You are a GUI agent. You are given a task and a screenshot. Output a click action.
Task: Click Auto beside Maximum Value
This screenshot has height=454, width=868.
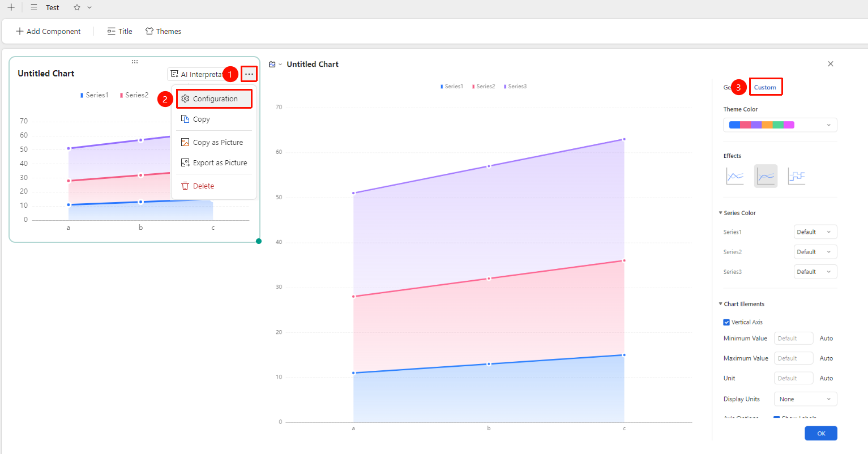coord(826,358)
